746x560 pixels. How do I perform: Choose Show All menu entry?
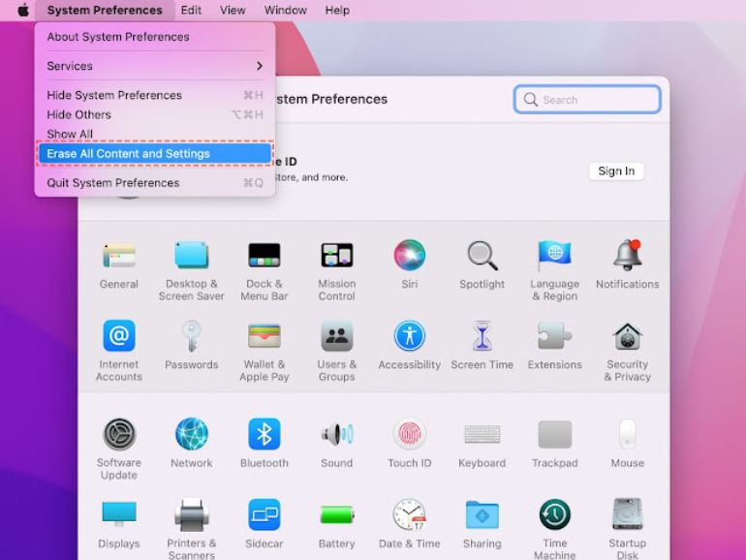(x=155, y=134)
